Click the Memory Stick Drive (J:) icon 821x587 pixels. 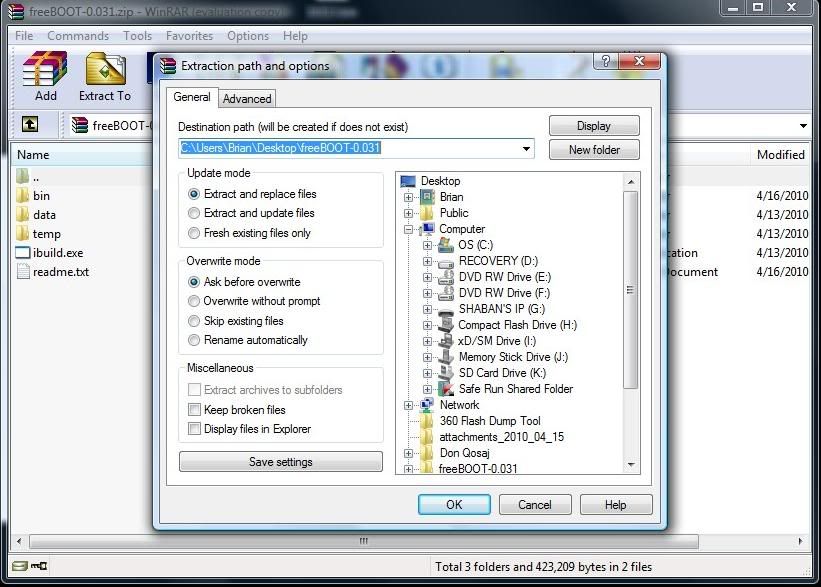(446, 357)
